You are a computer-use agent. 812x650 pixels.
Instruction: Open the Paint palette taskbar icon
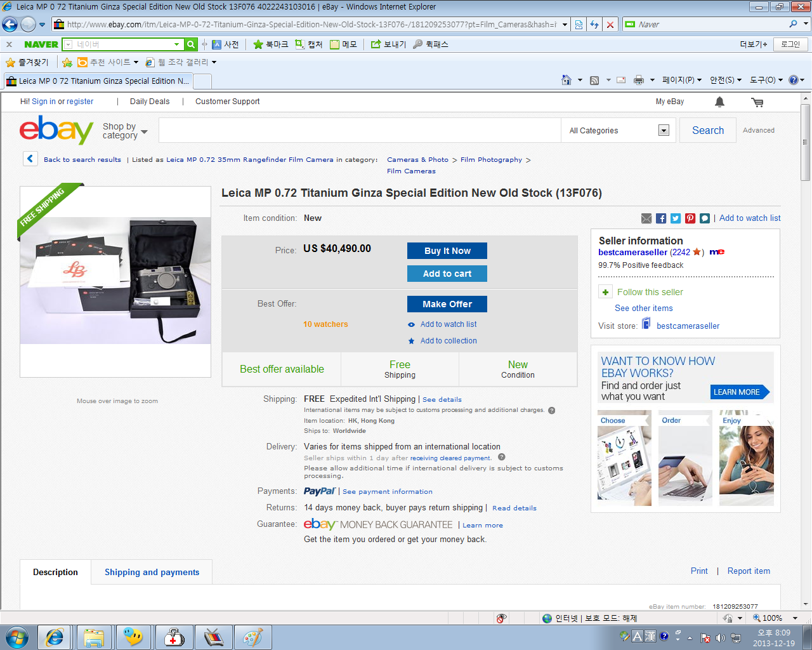point(252,637)
